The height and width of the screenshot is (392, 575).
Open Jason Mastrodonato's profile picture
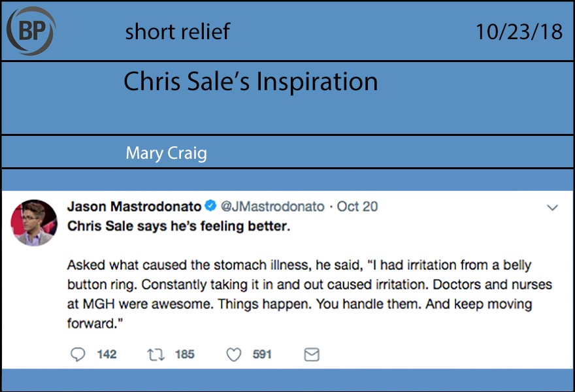(34, 223)
